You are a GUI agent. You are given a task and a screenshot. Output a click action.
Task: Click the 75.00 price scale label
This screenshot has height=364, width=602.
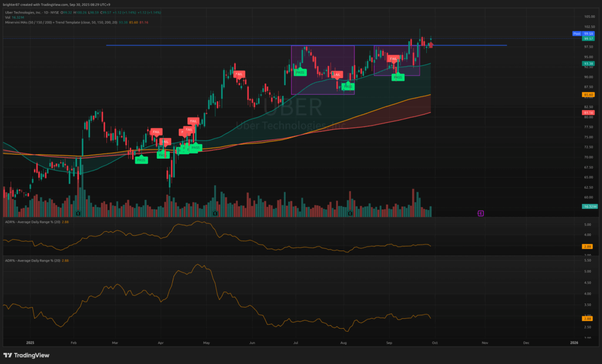[588, 137]
